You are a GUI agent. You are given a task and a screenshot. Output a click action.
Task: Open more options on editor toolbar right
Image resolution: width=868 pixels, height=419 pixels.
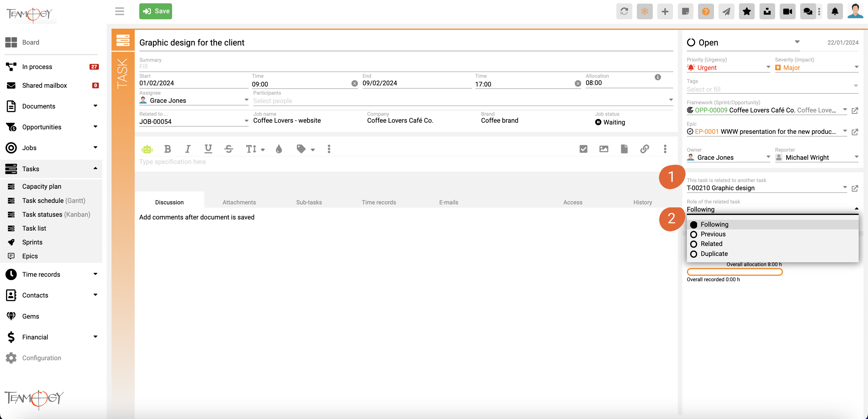[x=665, y=149]
